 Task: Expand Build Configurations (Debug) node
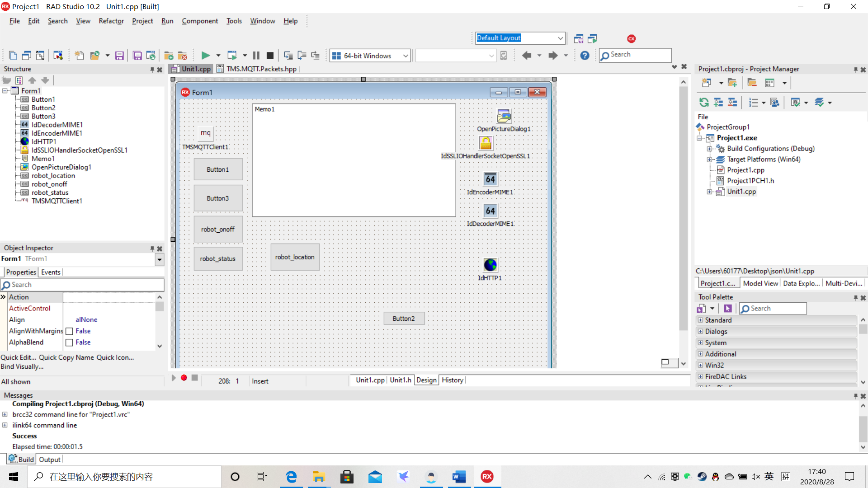(709, 149)
